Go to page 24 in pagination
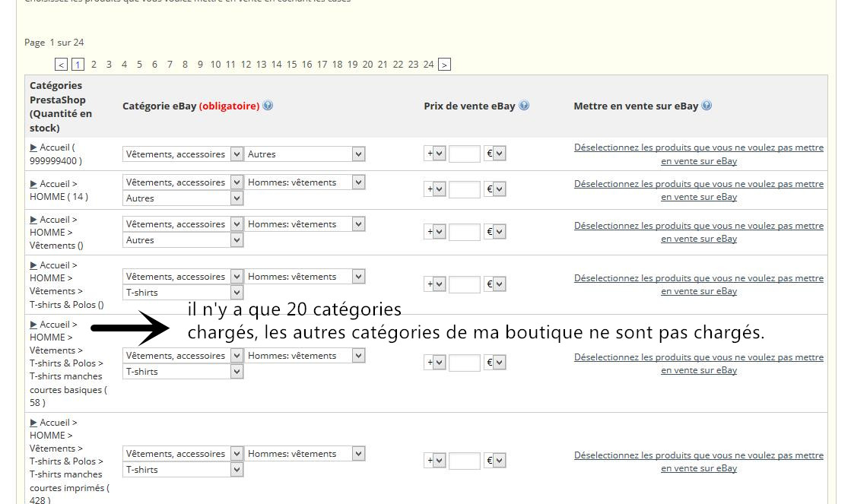This screenshot has height=504, width=851. (x=428, y=65)
